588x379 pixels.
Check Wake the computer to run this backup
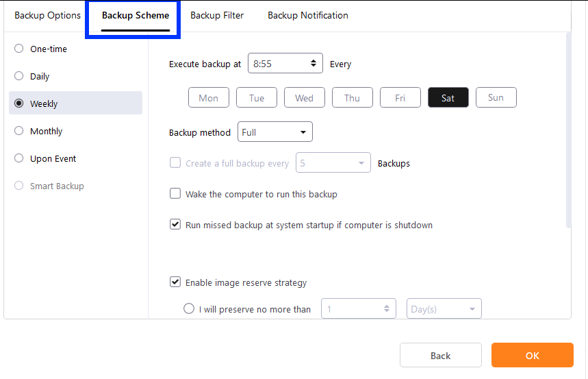click(175, 194)
